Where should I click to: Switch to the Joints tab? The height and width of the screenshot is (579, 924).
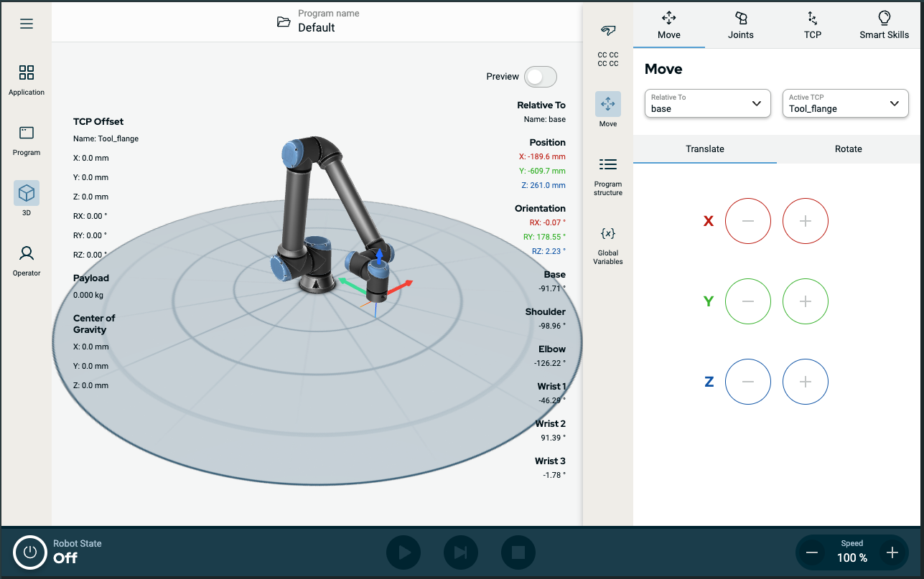pyautogui.click(x=740, y=24)
